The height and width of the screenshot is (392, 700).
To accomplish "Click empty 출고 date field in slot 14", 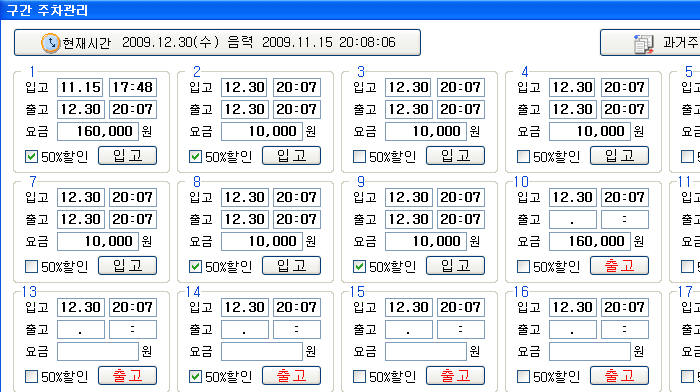I will [245, 329].
